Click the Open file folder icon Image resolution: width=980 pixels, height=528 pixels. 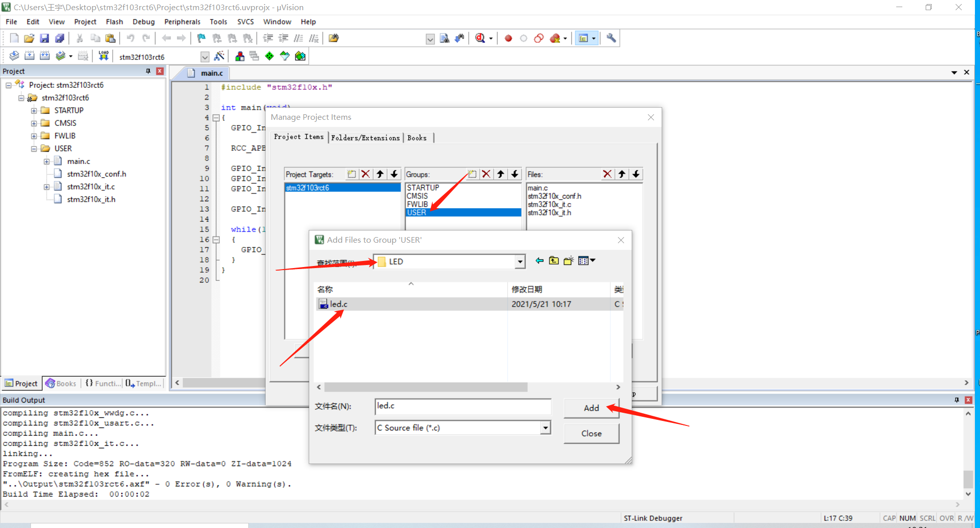pos(29,38)
